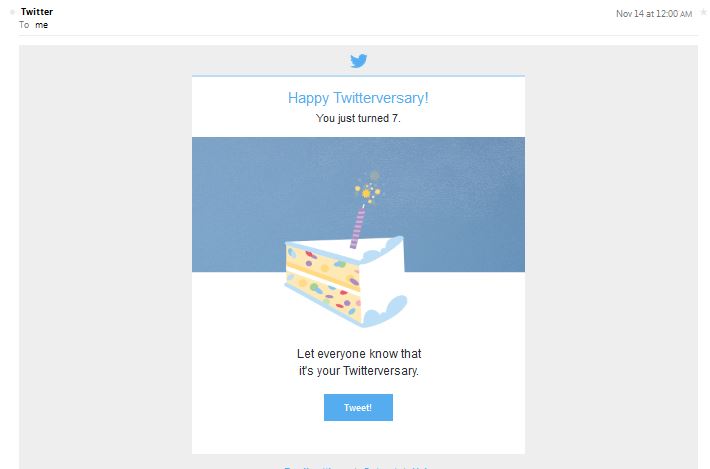Click the cut-off footer links below card

pos(358,466)
